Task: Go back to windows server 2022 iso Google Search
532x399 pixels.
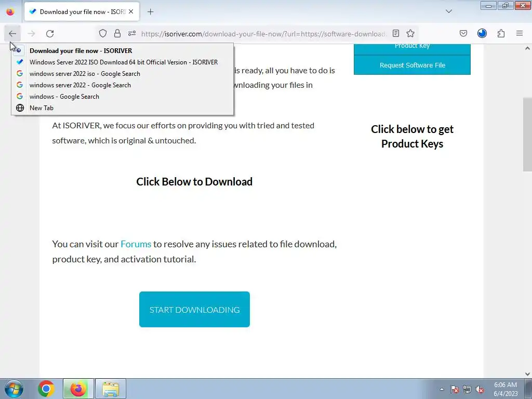Action: 123,74
